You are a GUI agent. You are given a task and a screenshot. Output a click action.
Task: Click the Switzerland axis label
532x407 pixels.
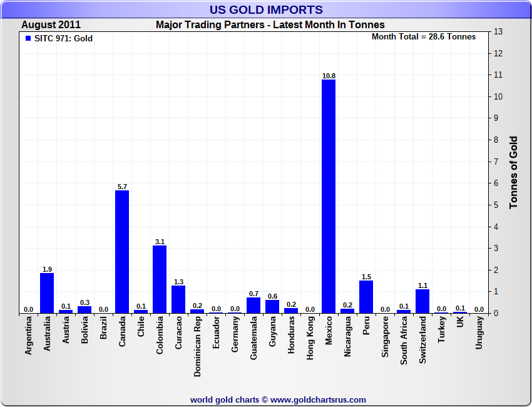[x=422, y=340]
